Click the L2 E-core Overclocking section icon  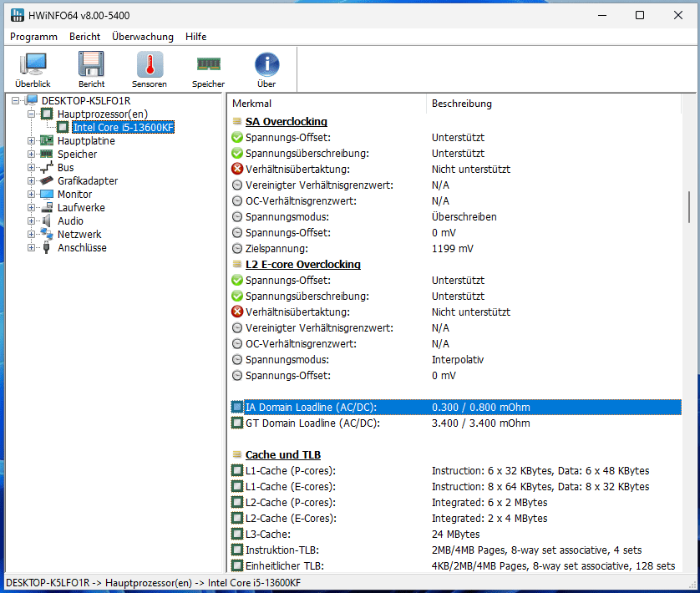click(x=237, y=265)
